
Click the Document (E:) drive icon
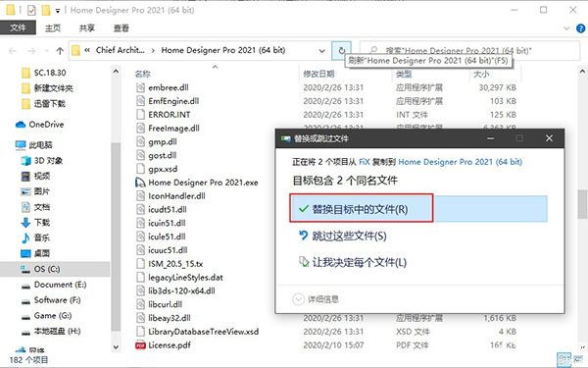25,287
